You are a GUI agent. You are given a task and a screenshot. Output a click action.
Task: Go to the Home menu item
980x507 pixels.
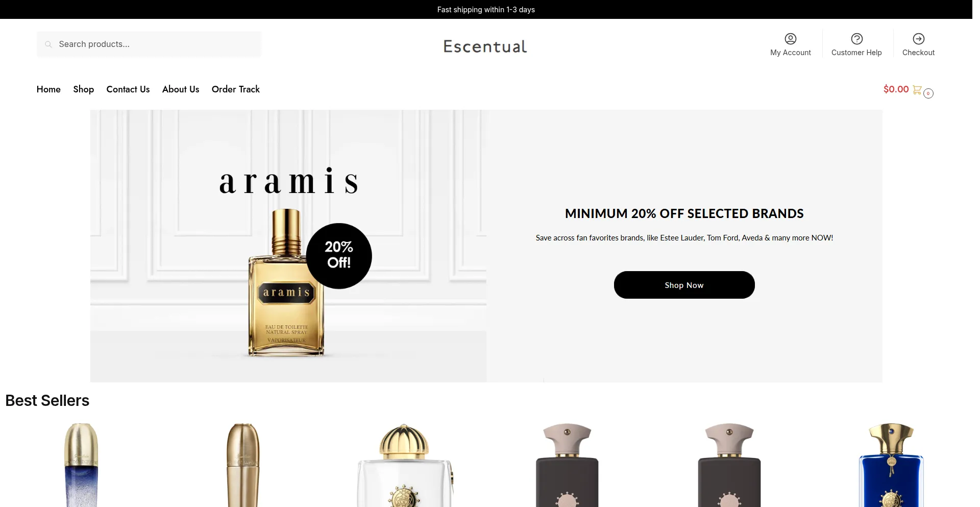[48, 89]
